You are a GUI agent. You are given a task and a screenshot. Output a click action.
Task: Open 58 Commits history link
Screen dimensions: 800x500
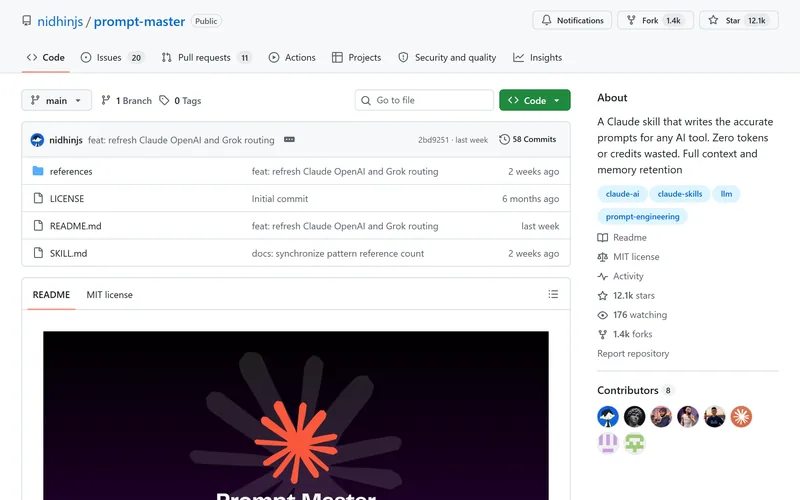[528, 139]
